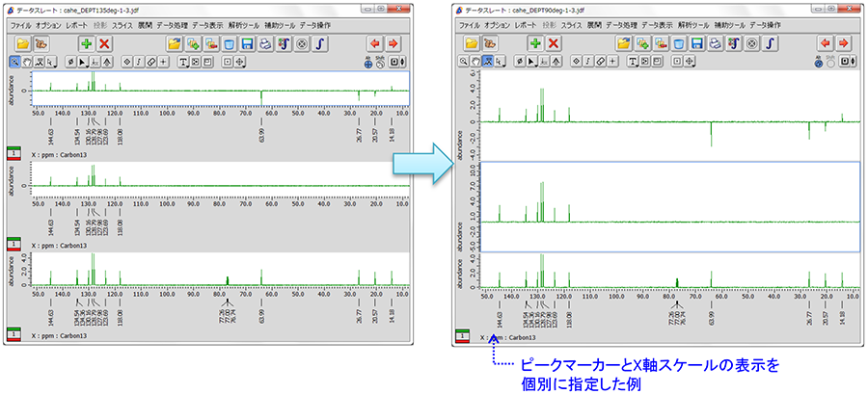
Task: Expand the arrow pointer tool dropdown in left window
Action: click(x=80, y=62)
